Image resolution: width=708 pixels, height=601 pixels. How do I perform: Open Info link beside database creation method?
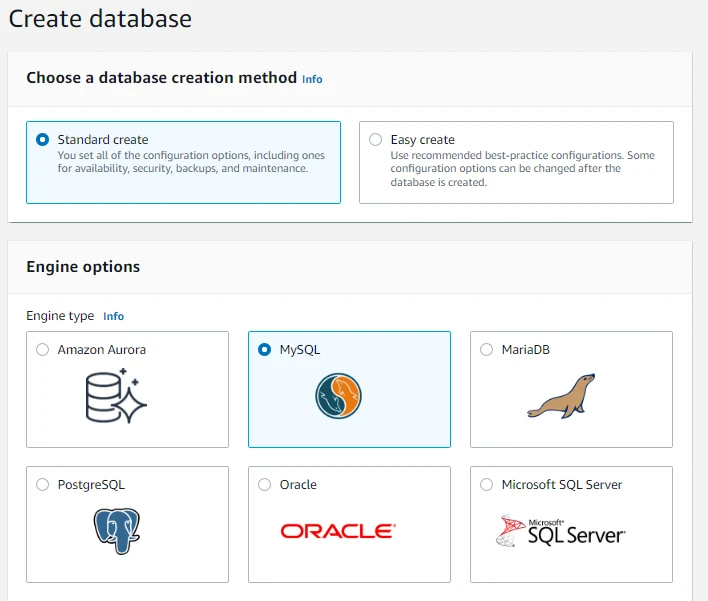point(312,79)
